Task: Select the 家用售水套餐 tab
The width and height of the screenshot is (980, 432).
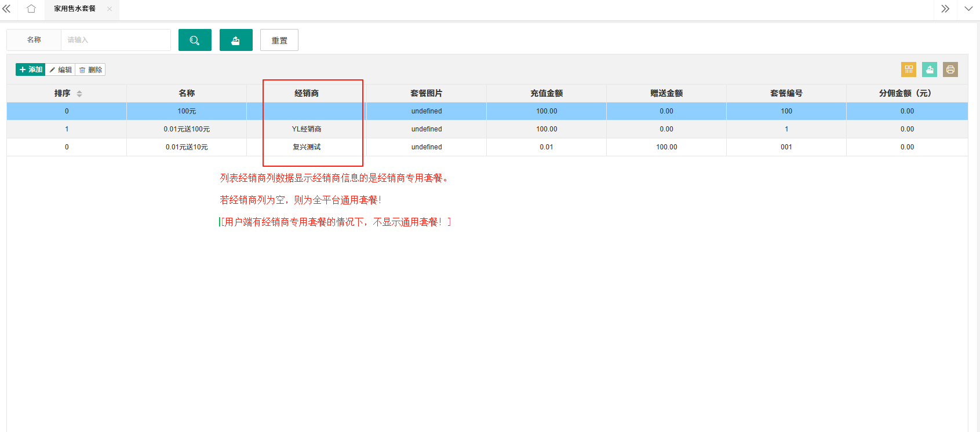Action: pyautogui.click(x=75, y=9)
